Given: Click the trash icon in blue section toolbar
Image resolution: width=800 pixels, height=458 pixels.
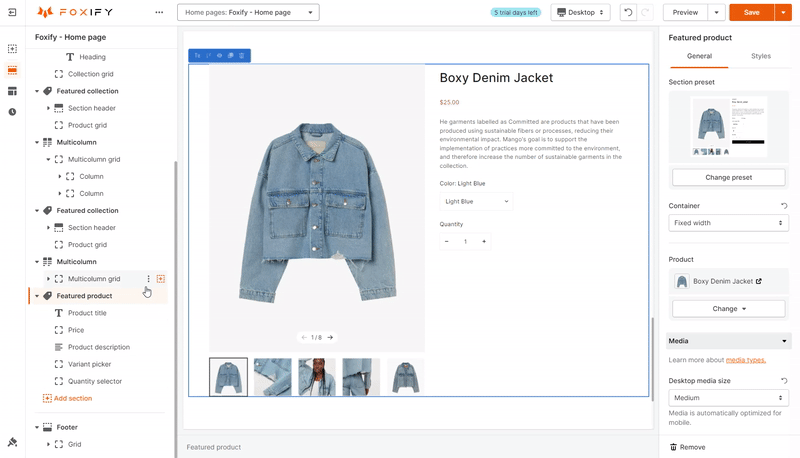Looking at the screenshot, I should [x=242, y=55].
